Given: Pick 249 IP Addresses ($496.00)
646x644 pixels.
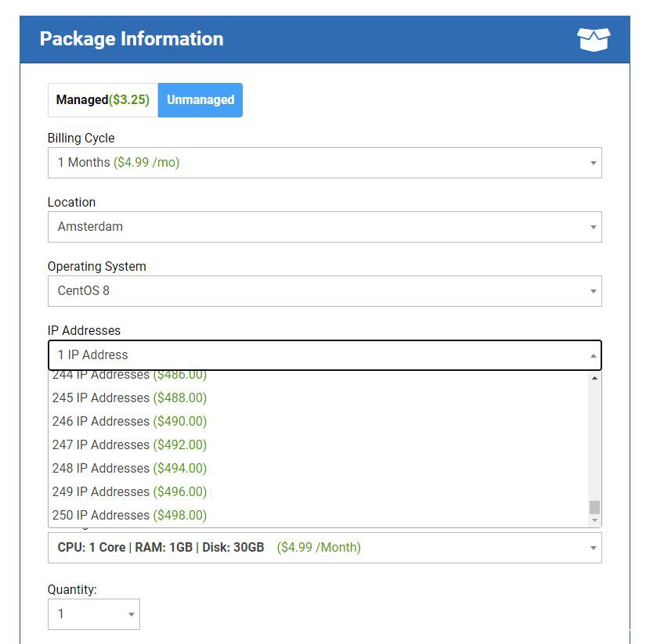Looking at the screenshot, I should click(129, 491).
